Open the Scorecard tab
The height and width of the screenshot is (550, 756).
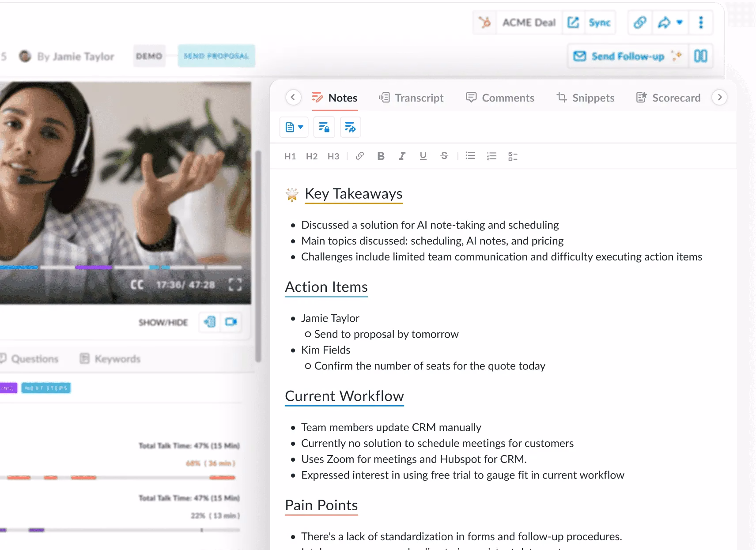(668, 98)
